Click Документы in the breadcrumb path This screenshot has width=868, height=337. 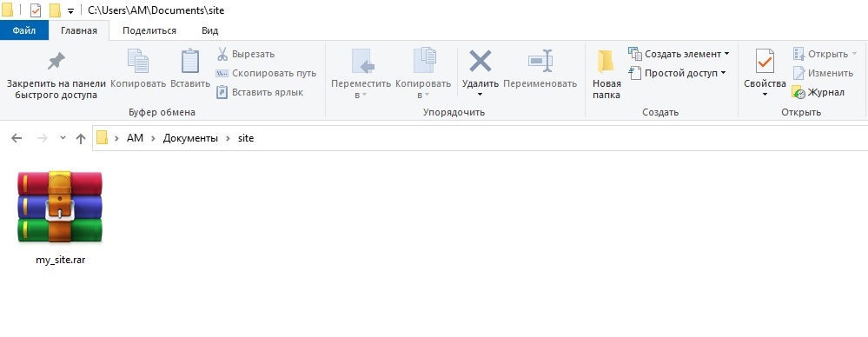[190, 138]
